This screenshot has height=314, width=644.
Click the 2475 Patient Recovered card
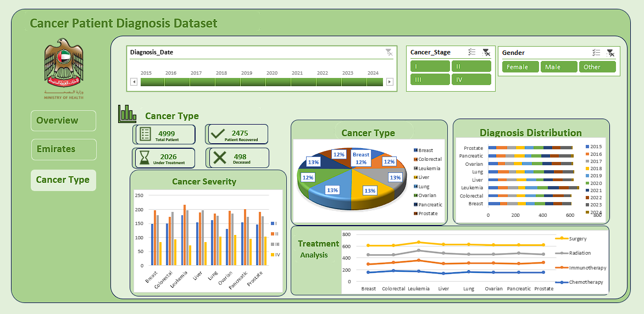coord(237,134)
